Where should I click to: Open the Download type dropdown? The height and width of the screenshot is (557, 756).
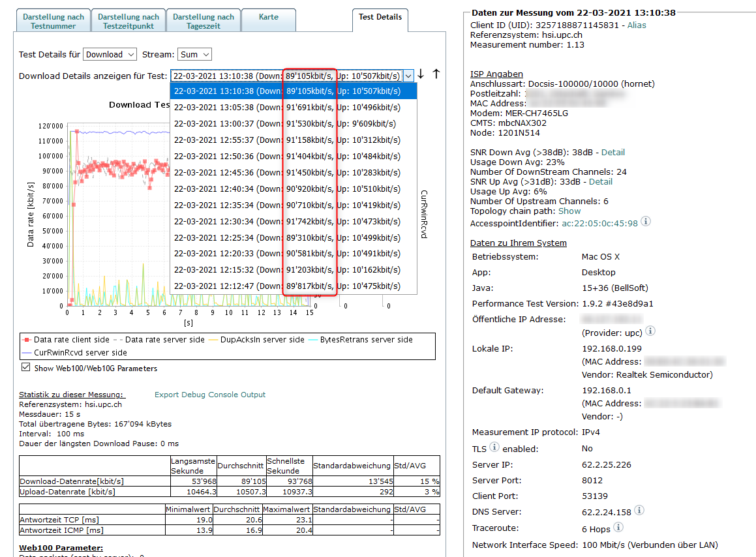(110, 55)
